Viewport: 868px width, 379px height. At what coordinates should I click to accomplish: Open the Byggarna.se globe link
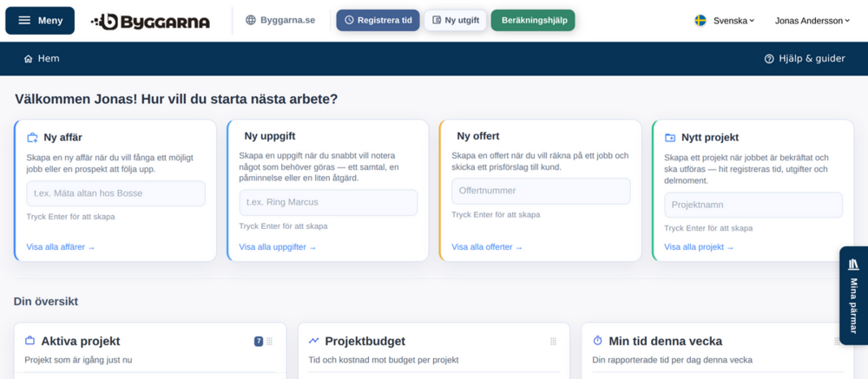pyautogui.click(x=280, y=21)
